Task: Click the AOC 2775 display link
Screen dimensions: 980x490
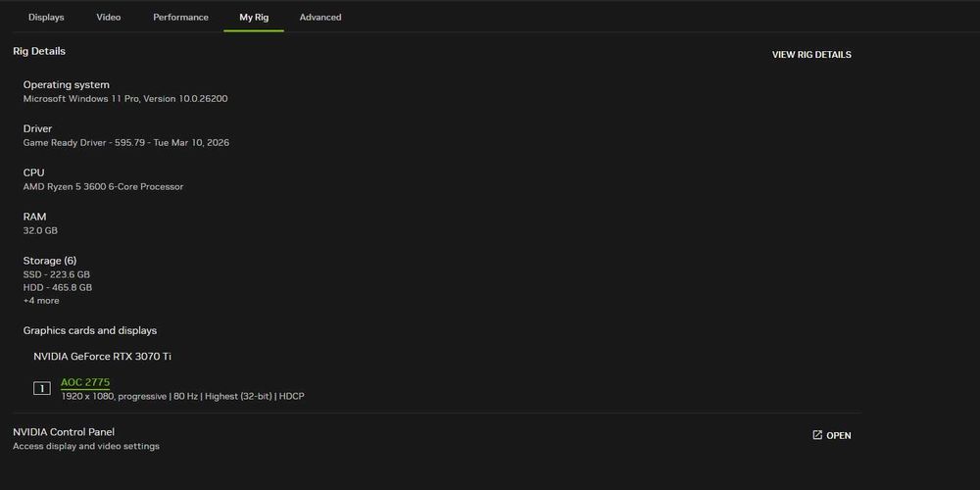Action: (x=85, y=382)
